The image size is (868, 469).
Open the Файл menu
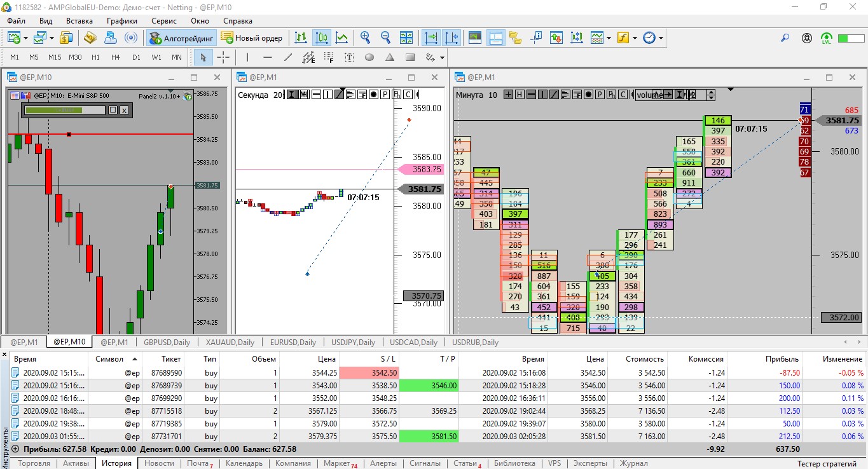click(x=17, y=21)
